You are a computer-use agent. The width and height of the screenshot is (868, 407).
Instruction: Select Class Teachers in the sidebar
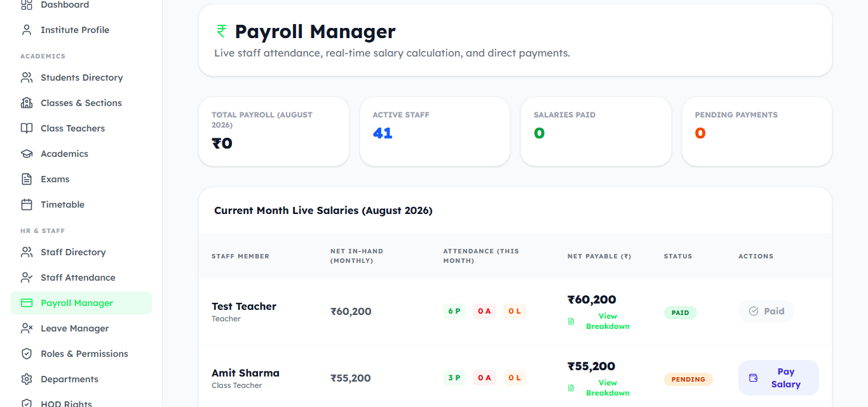pyautogui.click(x=81, y=128)
